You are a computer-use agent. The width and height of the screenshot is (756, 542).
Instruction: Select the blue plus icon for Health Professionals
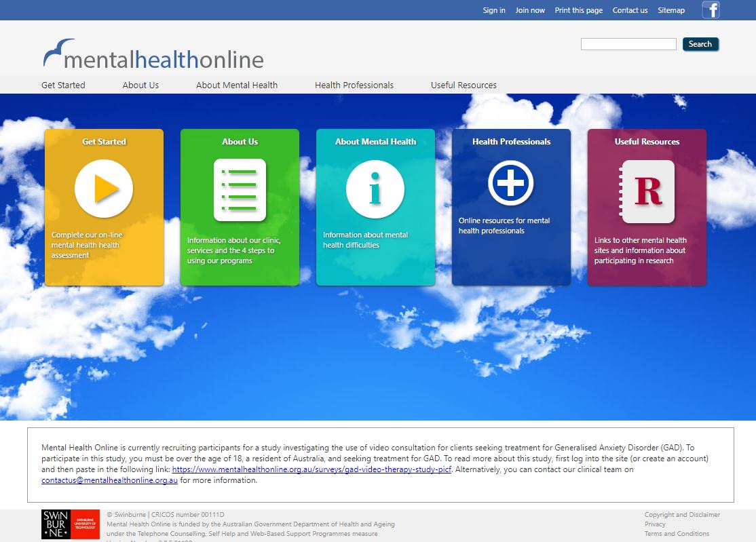coord(511,182)
